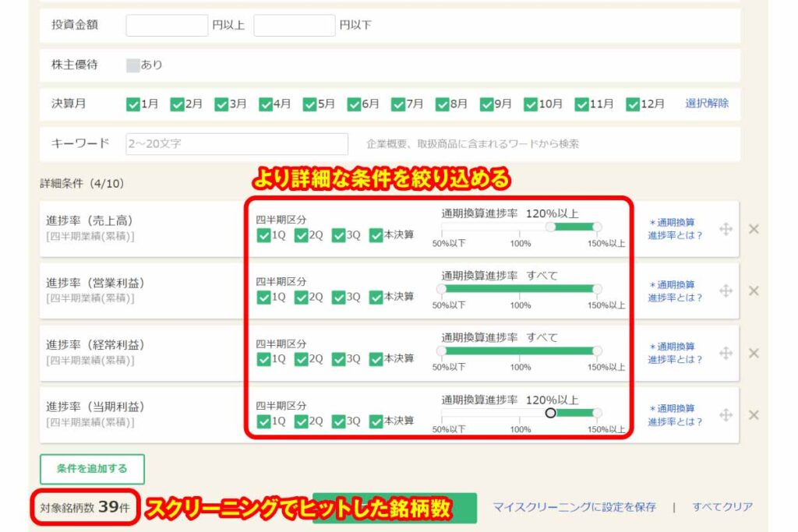The image size is (798, 532).
Task: Click the 売上高 progress slider's right handle
Action: 597,227
